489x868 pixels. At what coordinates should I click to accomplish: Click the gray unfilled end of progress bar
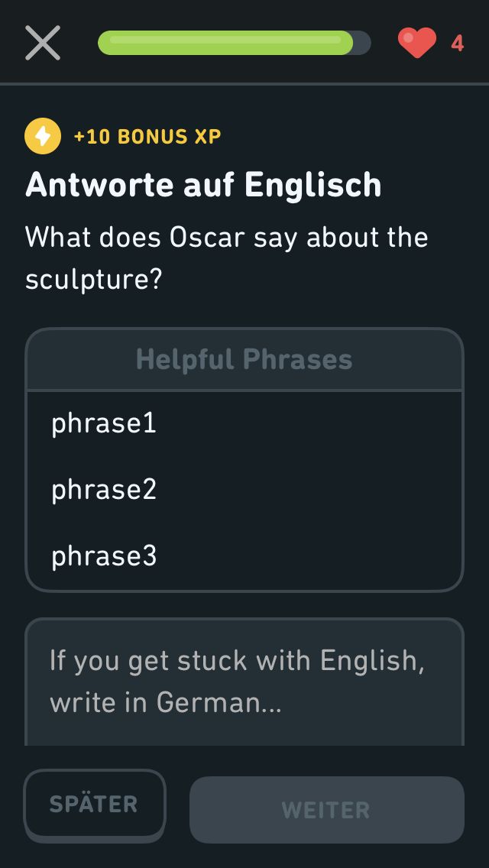pyautogui.click(x=362, y=43)
